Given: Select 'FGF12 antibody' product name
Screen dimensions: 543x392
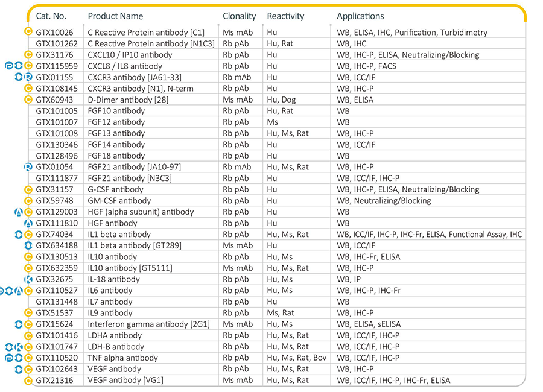Looking at the screenshot, I should click(x=116, y=122).
